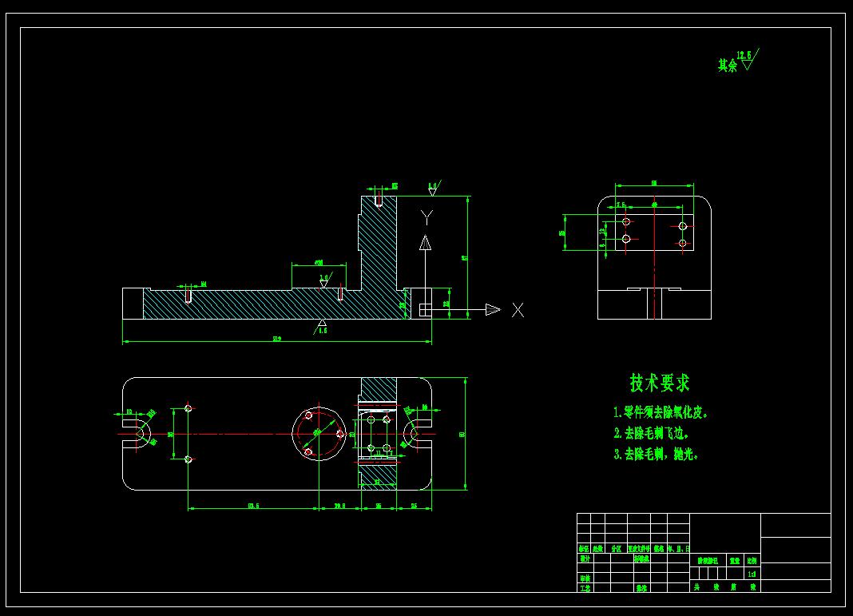Click the 技术要求 heading text
The width and height of the screenshot is (853, 616).
[x=660, y=383]
